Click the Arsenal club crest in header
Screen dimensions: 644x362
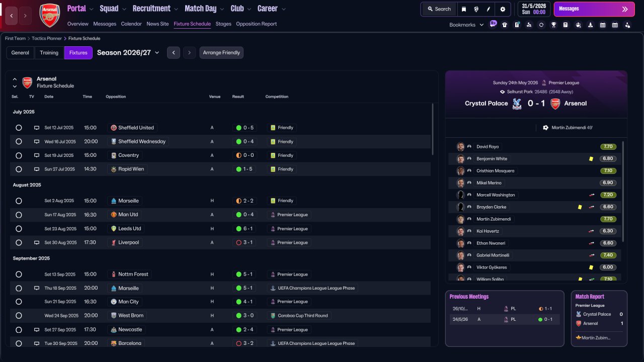click(49, 15)
